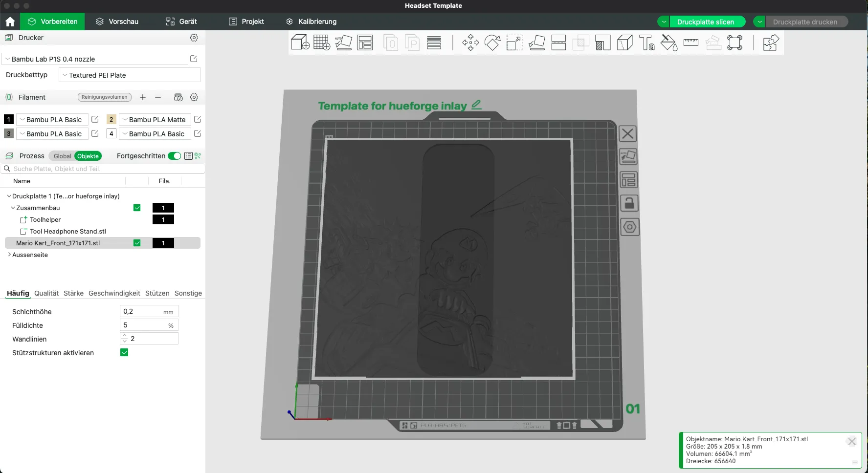The width and height of the screenshot is (868, 473).
Task: Select the Move tool on the toolbar
Action: [470, 43]
